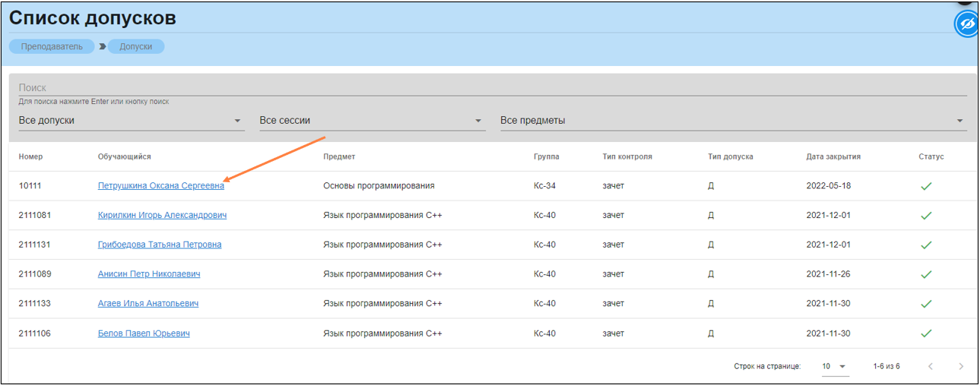Open student link Белов Павел Юрьевич
The image size is (980, 385).
point(144,333)
